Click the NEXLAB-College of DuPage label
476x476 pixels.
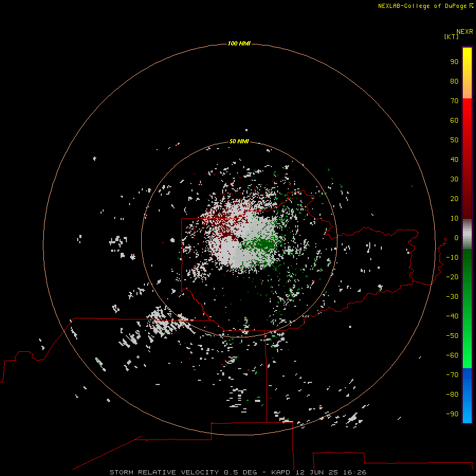point(422,6)
